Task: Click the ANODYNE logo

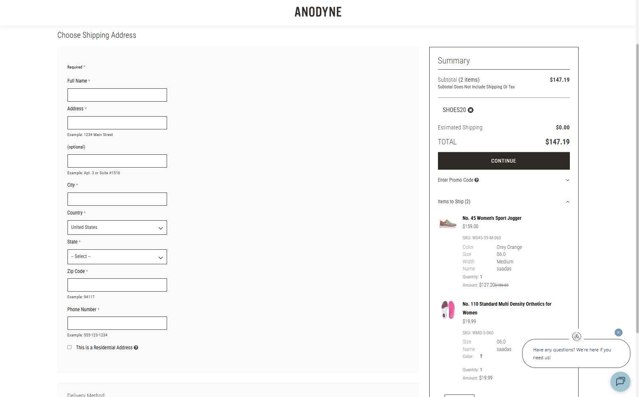Action: [x=318, y=12]
